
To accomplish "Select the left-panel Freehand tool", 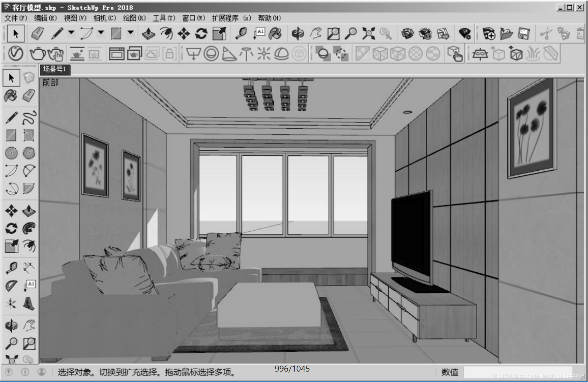I will (29, 118).
